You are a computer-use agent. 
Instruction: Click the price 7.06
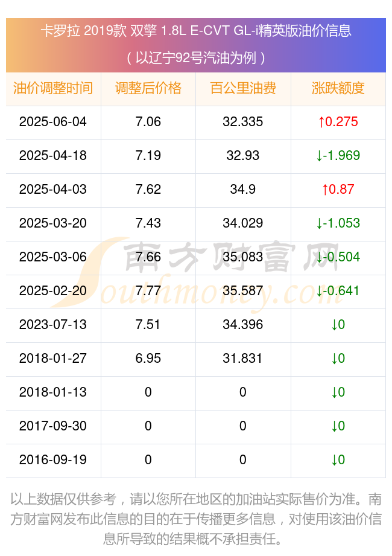pos(148,121)
